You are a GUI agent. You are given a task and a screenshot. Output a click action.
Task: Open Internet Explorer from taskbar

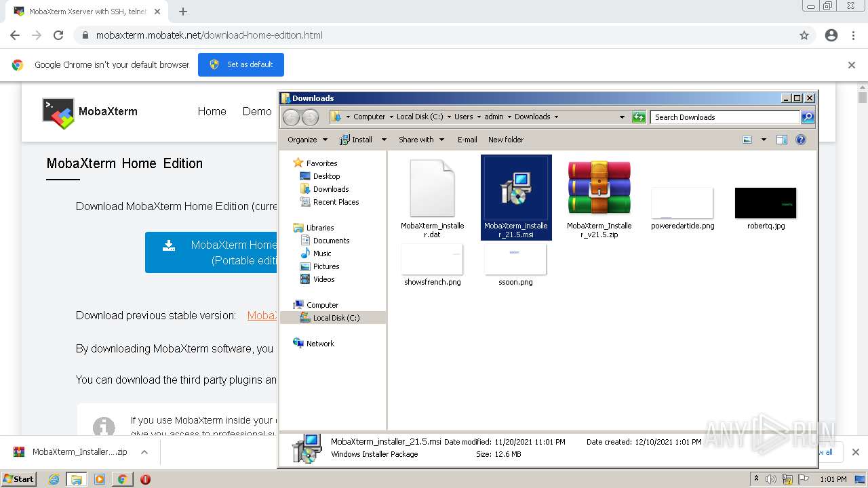[54, 479]
